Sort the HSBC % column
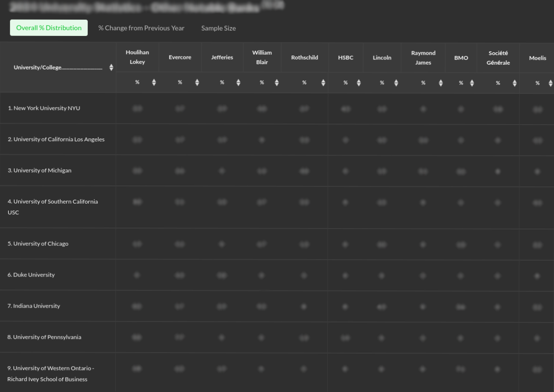The width and height of the screenshot is (554, 392). (359, 82)
